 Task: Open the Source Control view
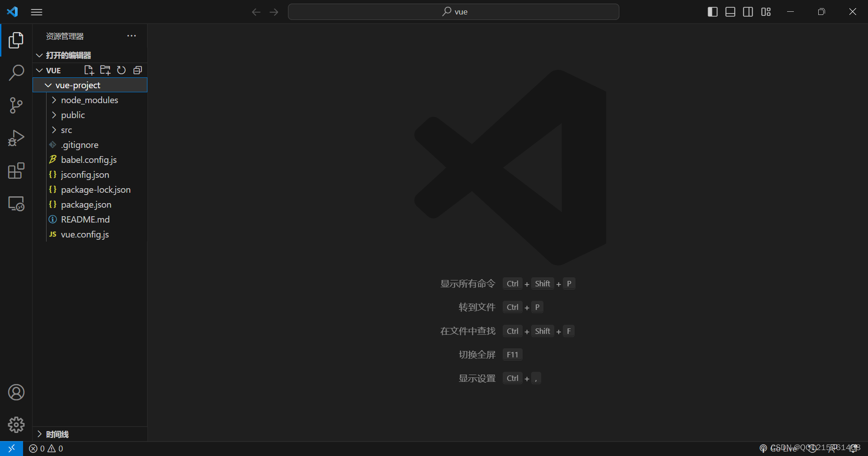[x=16, y=105]
